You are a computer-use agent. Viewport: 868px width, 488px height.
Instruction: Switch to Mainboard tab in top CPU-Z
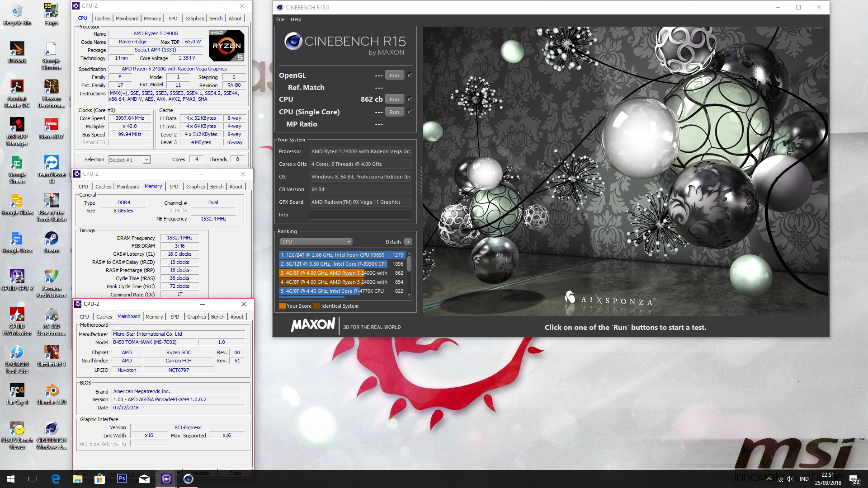click(x=127, y=19)
